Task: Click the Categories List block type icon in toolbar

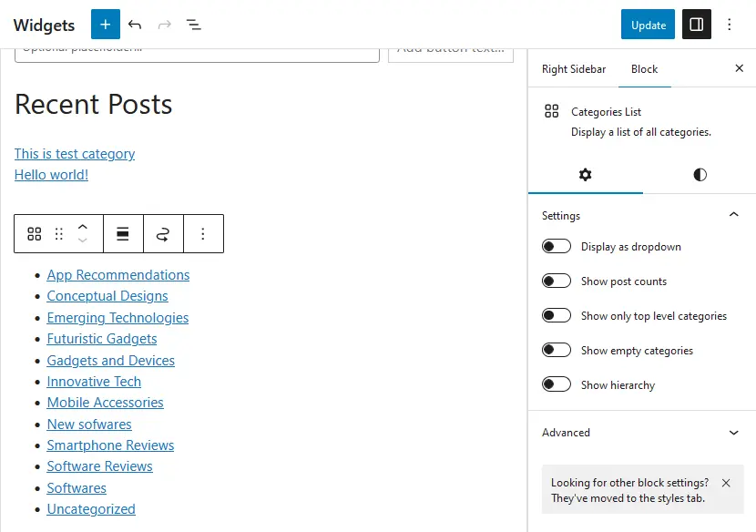Action: 35,234
